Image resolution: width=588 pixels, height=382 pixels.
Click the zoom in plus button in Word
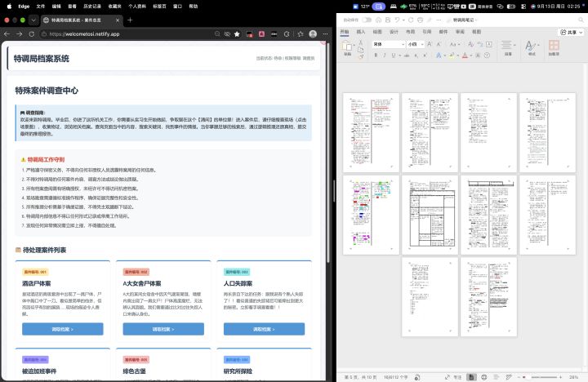click(x=560, y=377)
